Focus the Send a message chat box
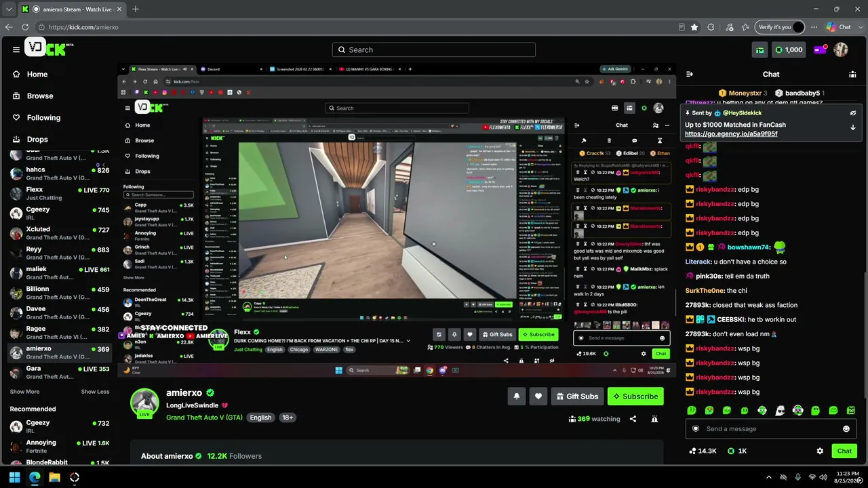This screenshot has width=868, height=488. [x=770, y=429]
